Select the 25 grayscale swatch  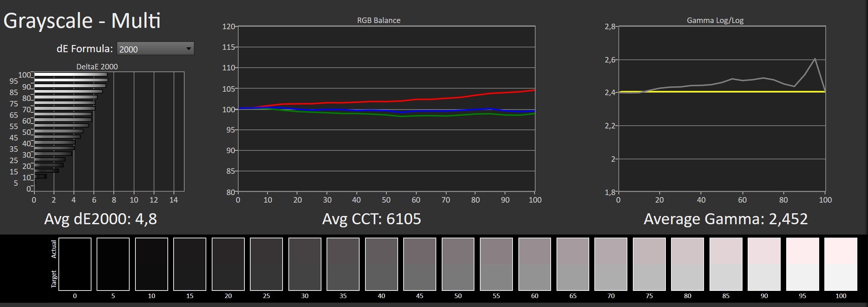click(266, 264)
